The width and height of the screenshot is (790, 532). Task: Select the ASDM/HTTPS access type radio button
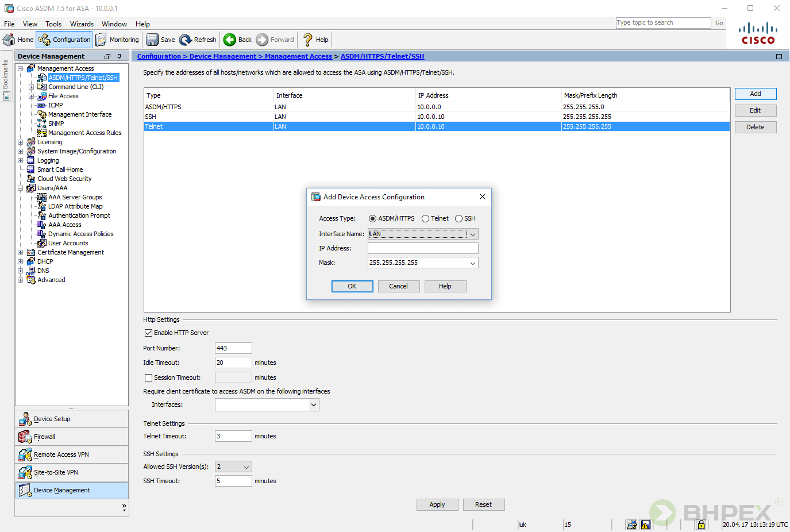372,218
